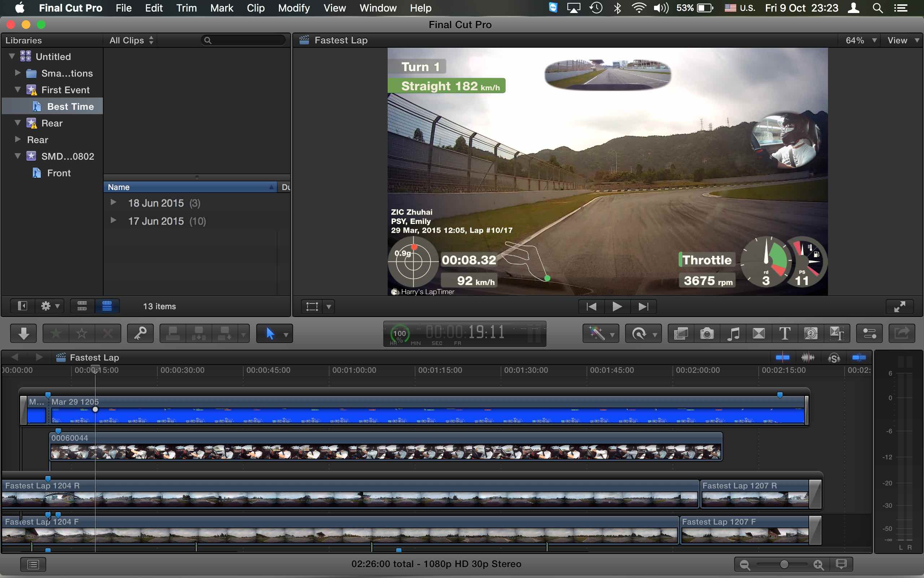
Task: Go to previous edit point
Action: point(592,307)
